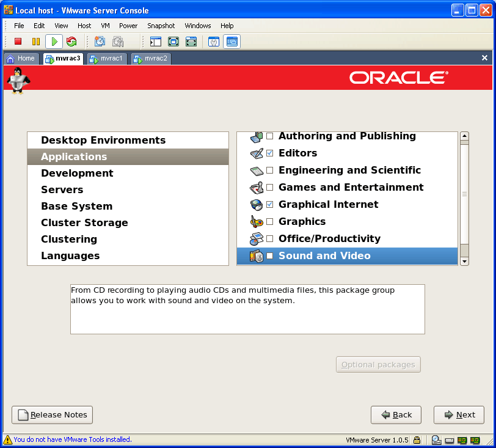Click the red Power Off toolbar button

coord(18,42)
